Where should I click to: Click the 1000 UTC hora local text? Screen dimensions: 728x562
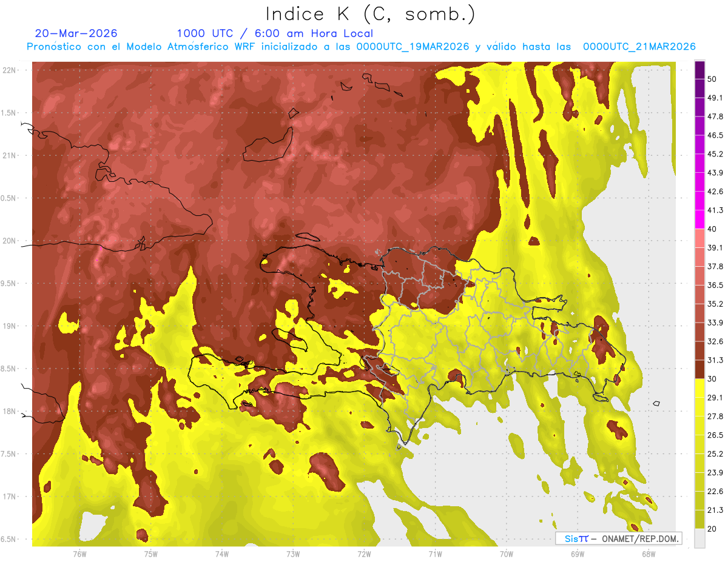275,33
